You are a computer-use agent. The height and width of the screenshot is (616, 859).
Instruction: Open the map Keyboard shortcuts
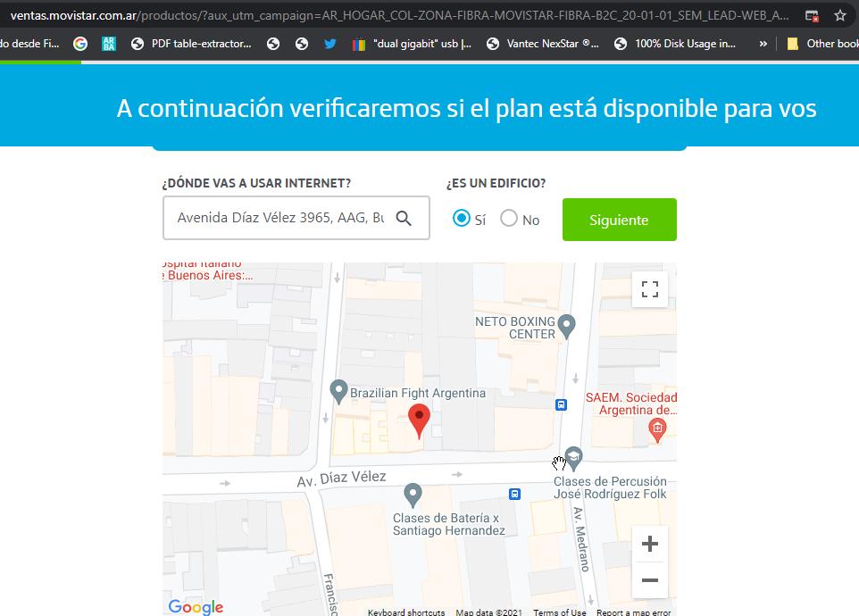point(406,612)
